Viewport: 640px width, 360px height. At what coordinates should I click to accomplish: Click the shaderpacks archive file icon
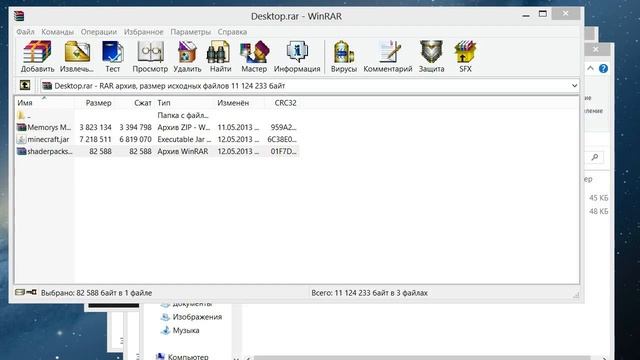pyautogui.click(x=21, y=151)
